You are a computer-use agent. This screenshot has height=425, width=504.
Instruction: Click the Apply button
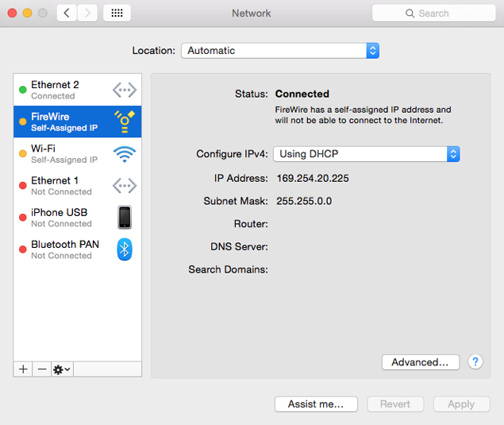(x=462, y=404)
